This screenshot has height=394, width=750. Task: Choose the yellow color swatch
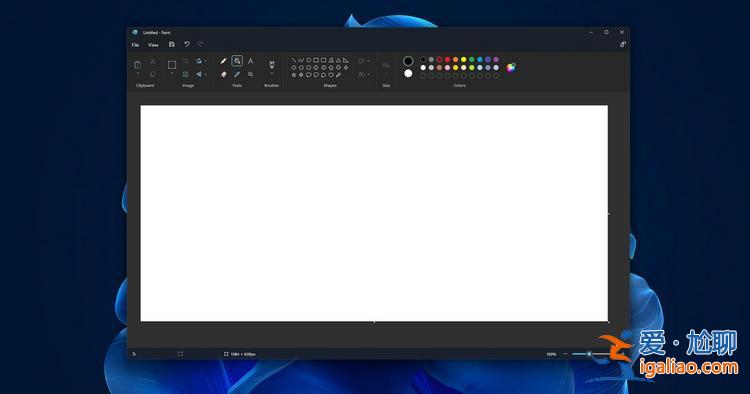click(x=463, y=60)
